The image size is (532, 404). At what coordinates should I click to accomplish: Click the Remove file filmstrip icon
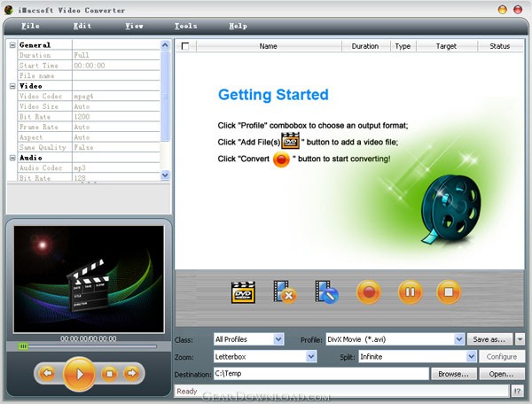coord(285,291)
